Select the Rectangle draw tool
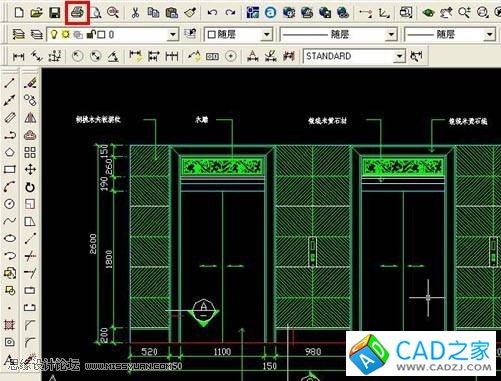The height and width of the screenshot is (381, 501). click(x=9, y=169)
